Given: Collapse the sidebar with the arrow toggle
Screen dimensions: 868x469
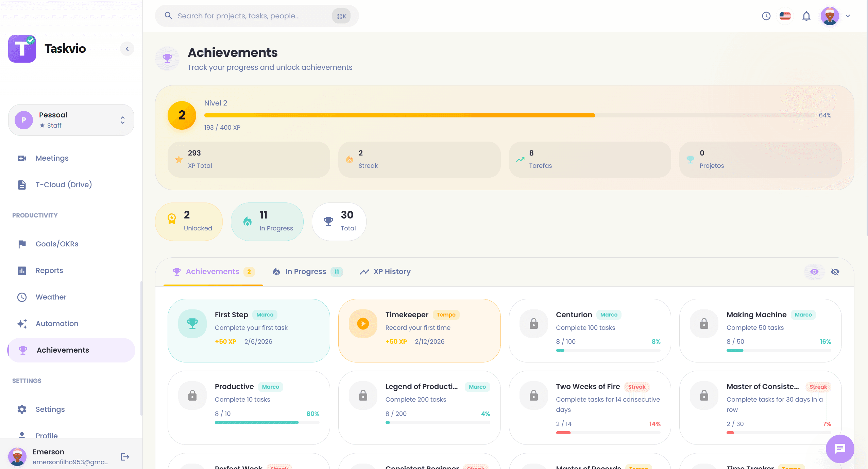Looking at the screenshot, I should tap(127, 48).
